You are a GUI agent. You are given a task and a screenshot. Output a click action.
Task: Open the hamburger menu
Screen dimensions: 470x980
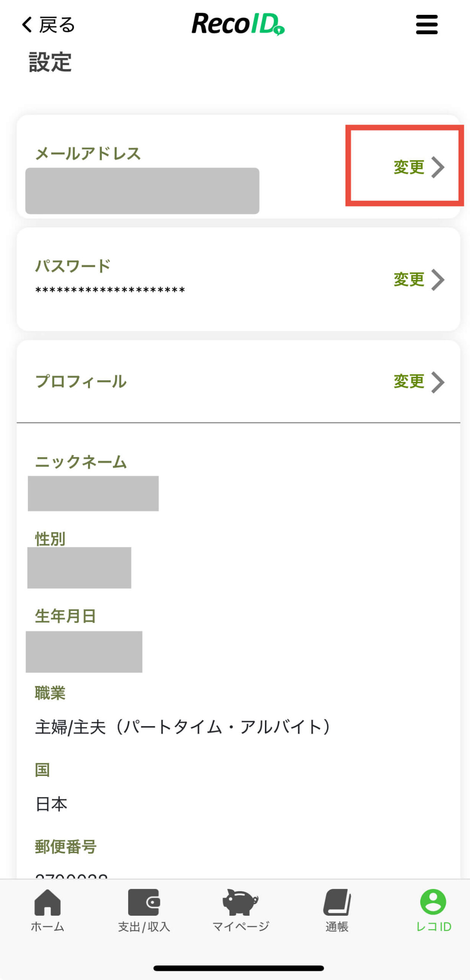click(x=426, y=24)
